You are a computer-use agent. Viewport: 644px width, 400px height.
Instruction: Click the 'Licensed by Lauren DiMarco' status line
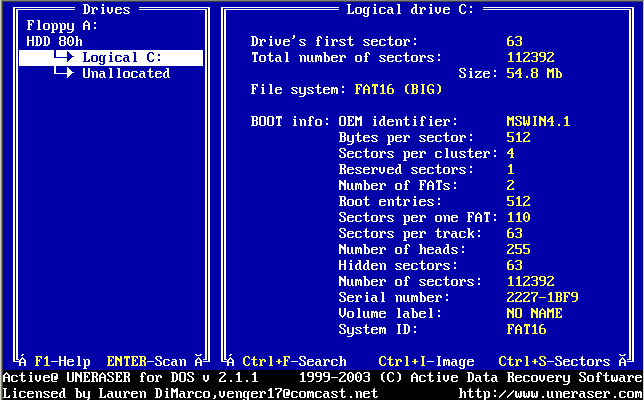[x=190, y=393]
